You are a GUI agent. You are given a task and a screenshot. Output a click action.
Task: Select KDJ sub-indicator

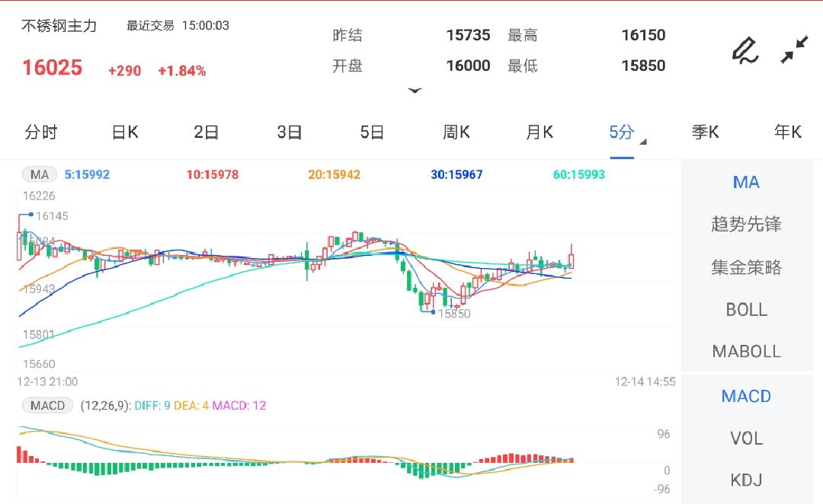click(x=746, y=480)
